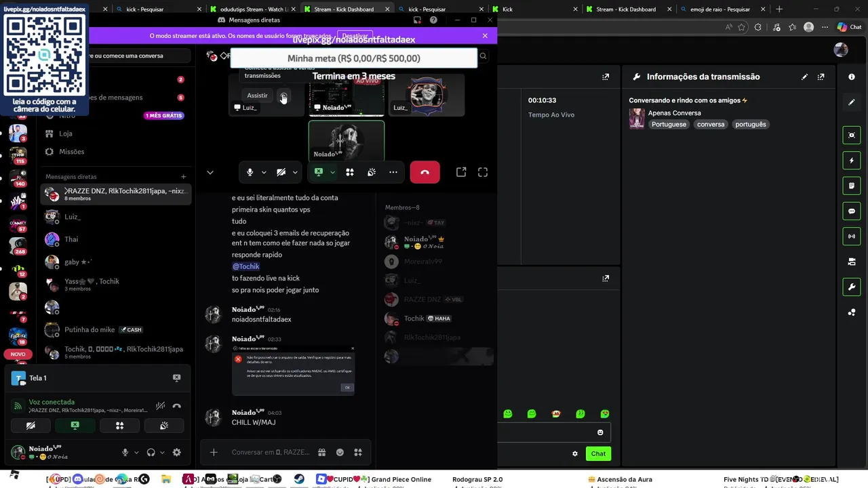868x488 pixels.
Task: Open Loja in Discord sidebar
Action: [116, 134]
